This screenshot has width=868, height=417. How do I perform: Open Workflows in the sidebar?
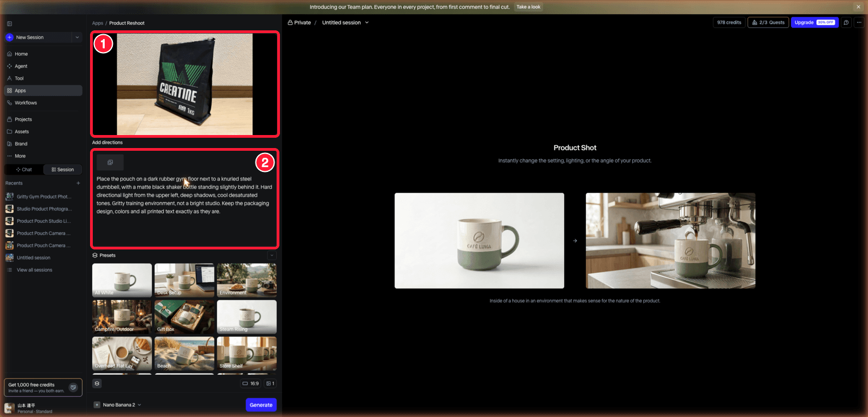point(43,103)
